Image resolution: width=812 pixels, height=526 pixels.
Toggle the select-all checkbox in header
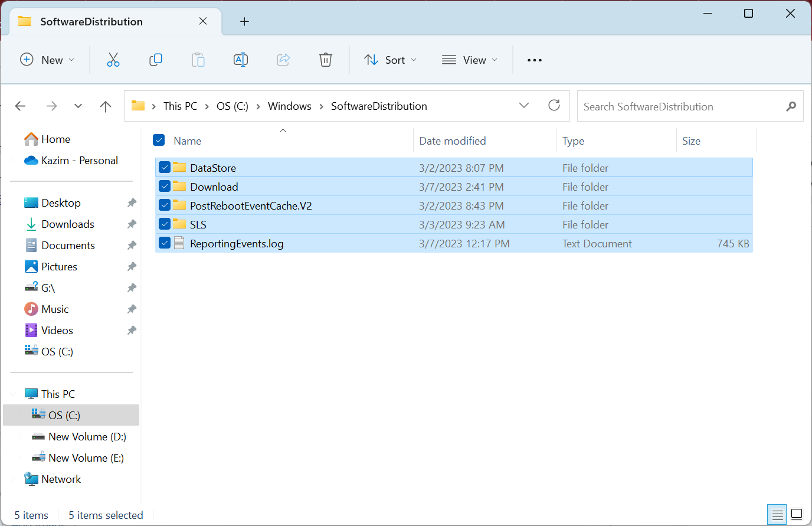159,140
